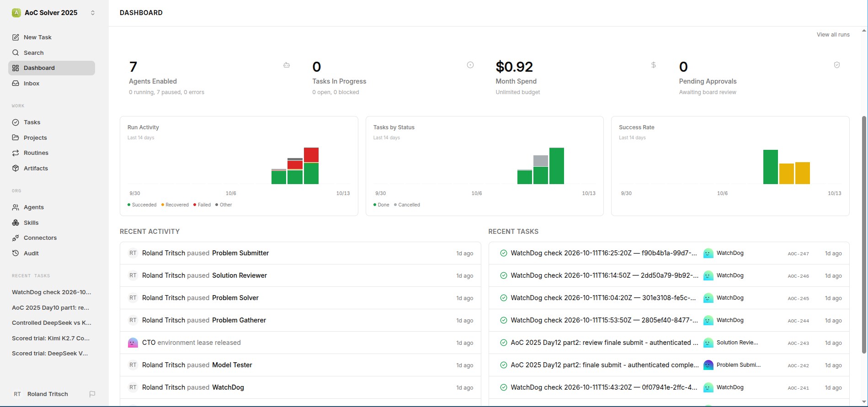This screenshot has height=407, width=868.
Task: Click the flag icon beside Roland Tritsch
Action: 92,394
